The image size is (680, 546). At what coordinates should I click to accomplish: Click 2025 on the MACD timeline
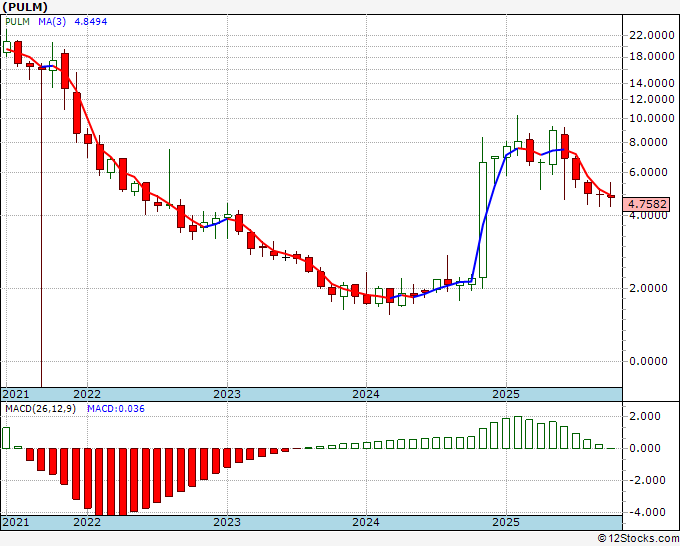506,522
